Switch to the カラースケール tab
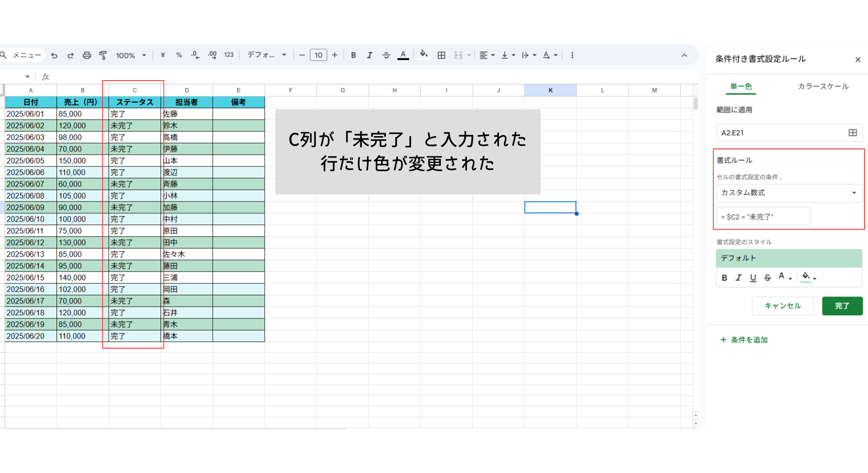 [x=823, y=86]
